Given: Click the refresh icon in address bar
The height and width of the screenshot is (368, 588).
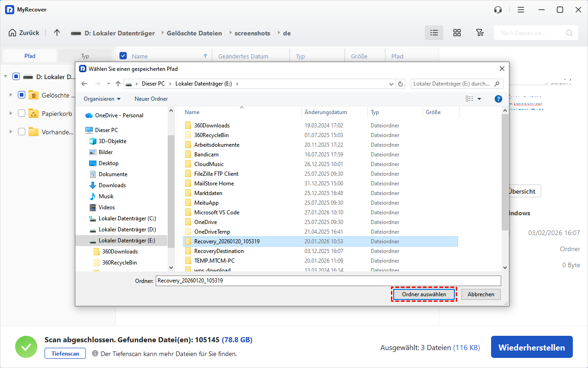Looking at the screenshot, I should point(401,84).
